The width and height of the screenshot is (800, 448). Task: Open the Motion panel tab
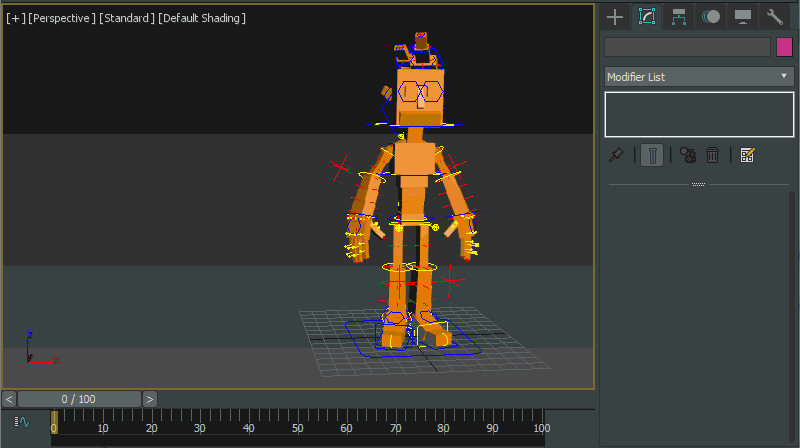(x=711, y=16)
